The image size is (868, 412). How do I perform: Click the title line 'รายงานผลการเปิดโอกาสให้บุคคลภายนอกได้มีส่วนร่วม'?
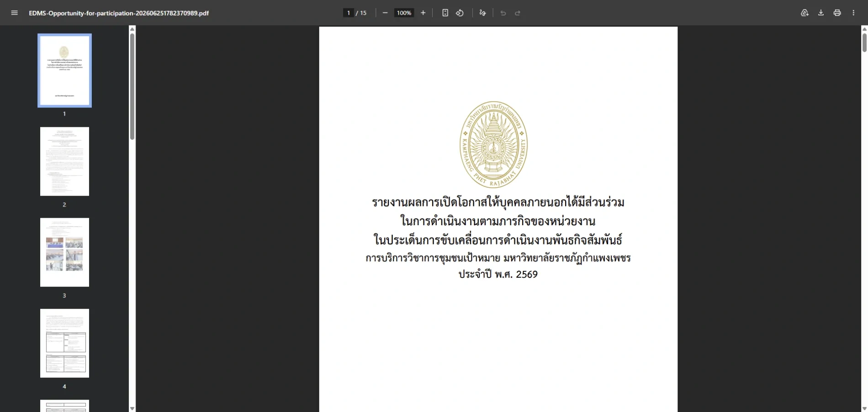pos(498,202)
